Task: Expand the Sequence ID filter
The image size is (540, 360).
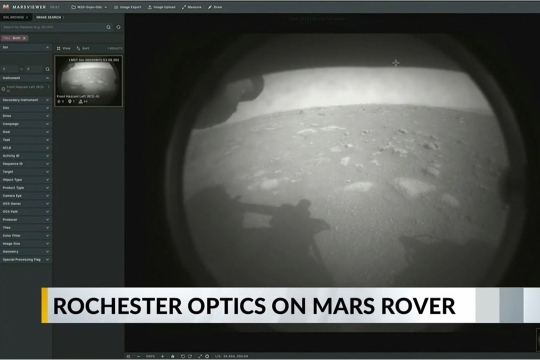Action: (26, 164)
